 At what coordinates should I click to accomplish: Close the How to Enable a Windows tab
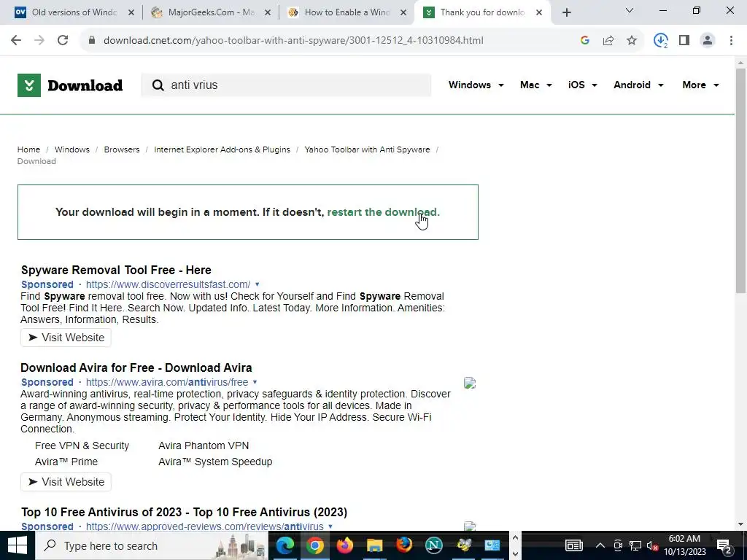pyautogui.click(x=403, y=12)
